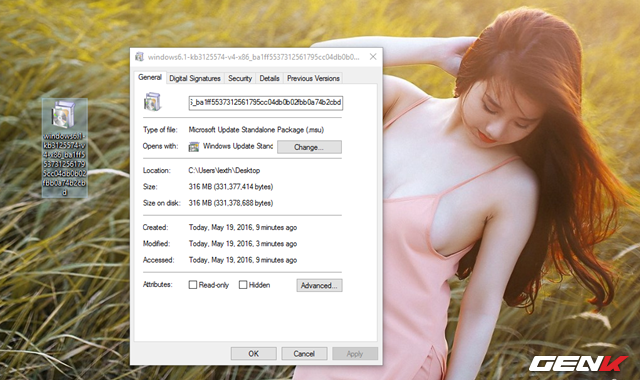Click the Change... button
This screenshot has width=640, height=380.
pyautogui.click(x=309, y=147)
